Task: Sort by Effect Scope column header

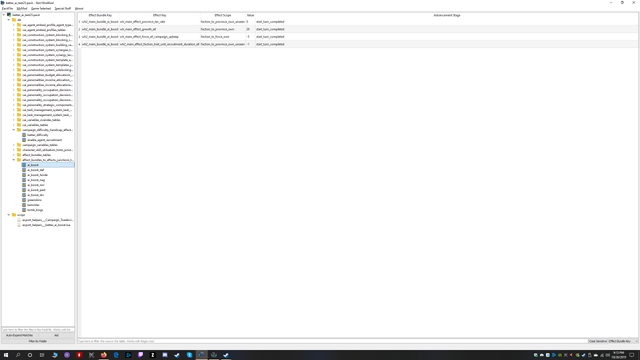Action: tap(223, 15)
